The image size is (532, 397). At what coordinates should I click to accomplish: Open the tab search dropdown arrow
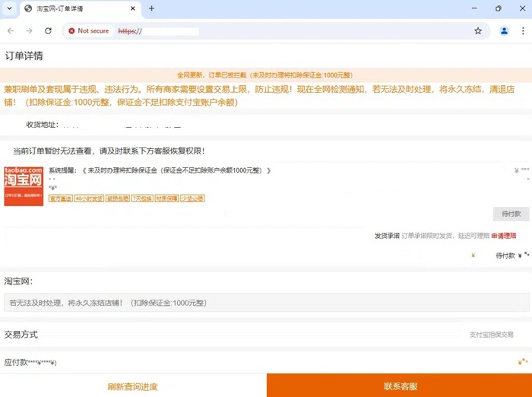pos(9,8)
